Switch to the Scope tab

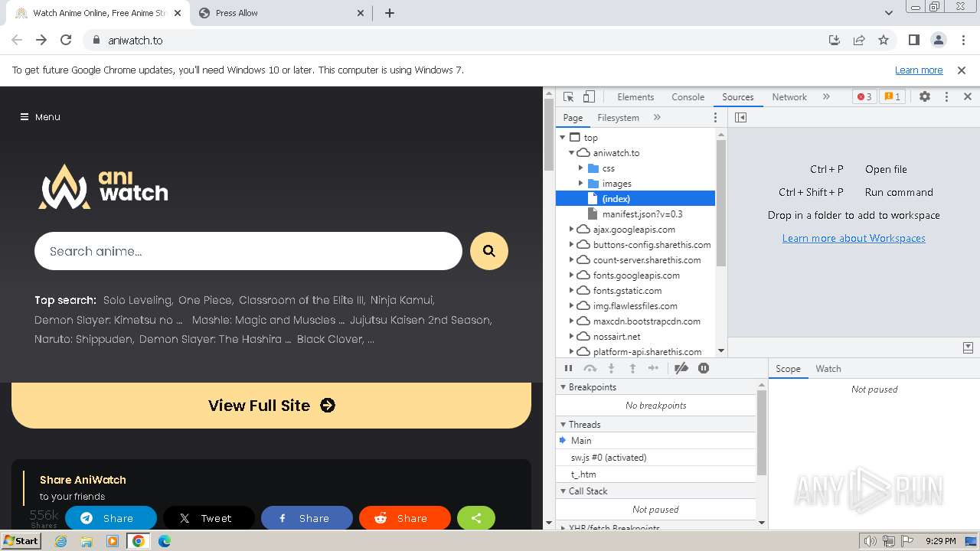[x=788, y=369]
